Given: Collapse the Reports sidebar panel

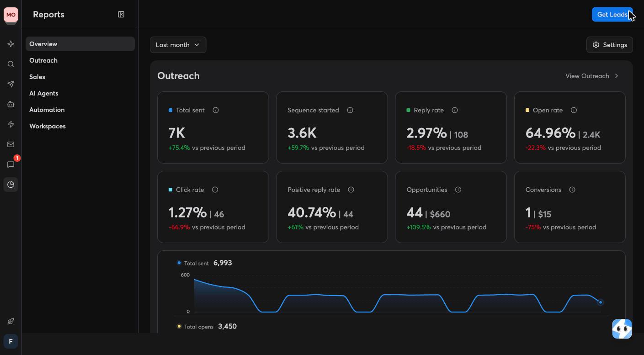Looking at the screenshot, I should coord(121,15).
